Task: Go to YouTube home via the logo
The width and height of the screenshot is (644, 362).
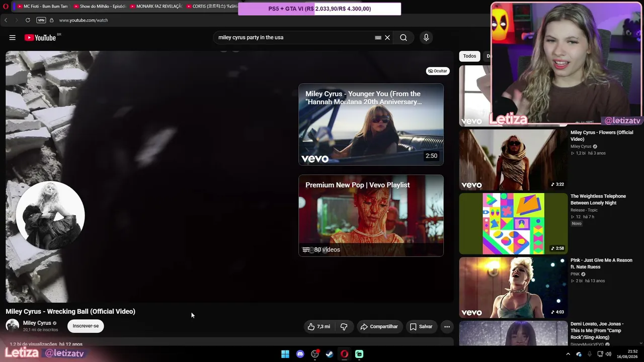Action: [40, 38]
